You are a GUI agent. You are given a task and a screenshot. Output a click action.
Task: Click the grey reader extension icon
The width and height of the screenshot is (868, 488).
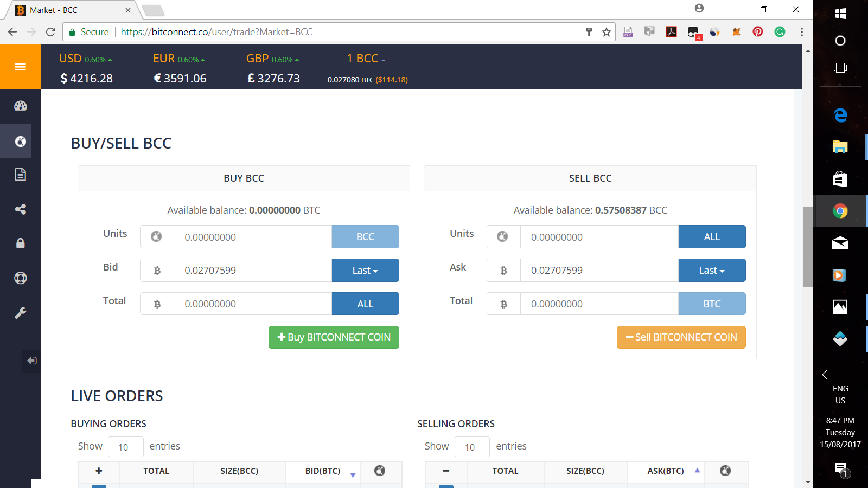coord(649,31)
